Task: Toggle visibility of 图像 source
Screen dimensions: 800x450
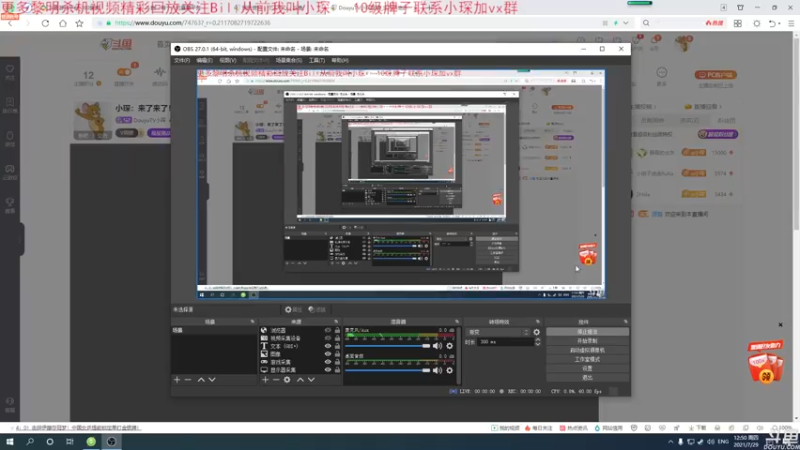Action: pyautogui.click(x=328, y=354)
